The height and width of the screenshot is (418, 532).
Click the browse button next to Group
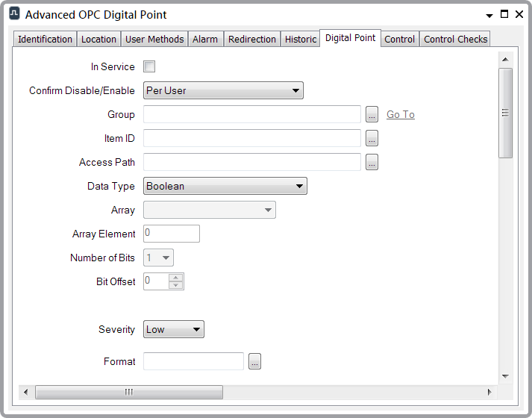372,115
